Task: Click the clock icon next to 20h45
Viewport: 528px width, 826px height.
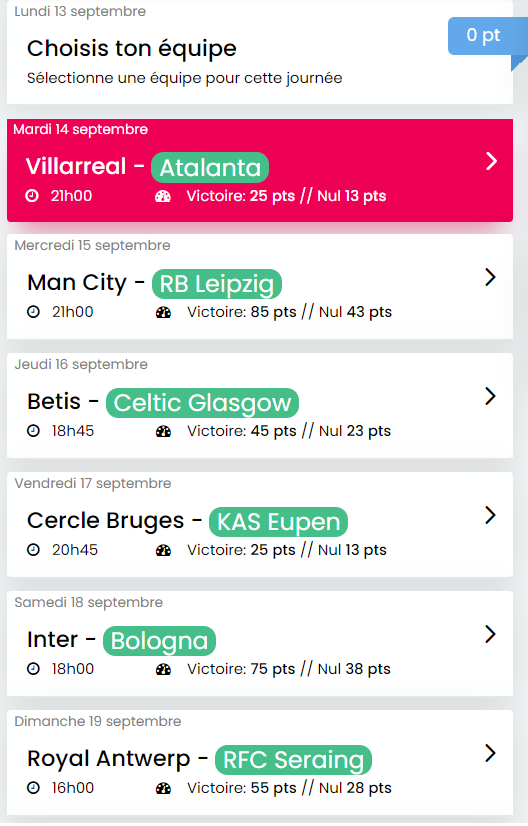Action: 33,550
